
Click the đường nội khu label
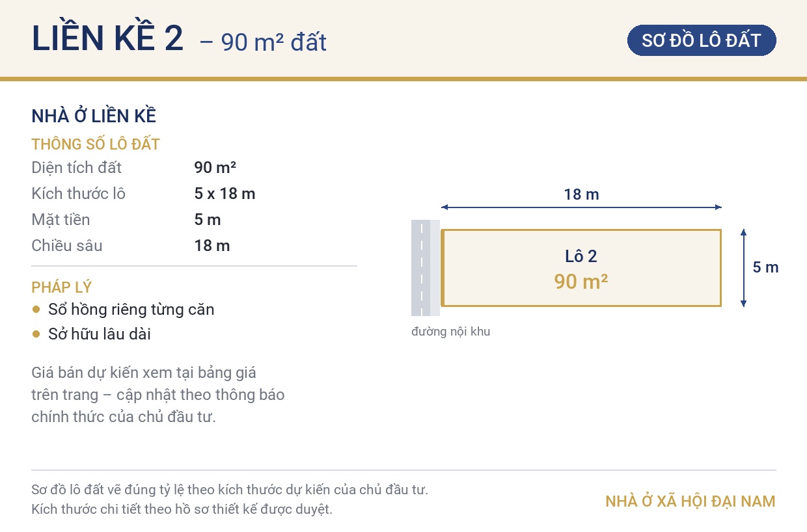pos(451,332)
